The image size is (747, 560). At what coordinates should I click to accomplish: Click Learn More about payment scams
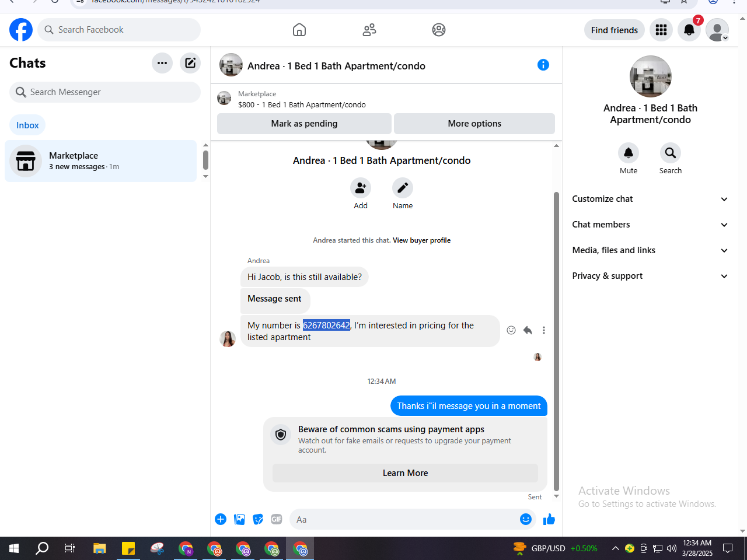(405, 473)
